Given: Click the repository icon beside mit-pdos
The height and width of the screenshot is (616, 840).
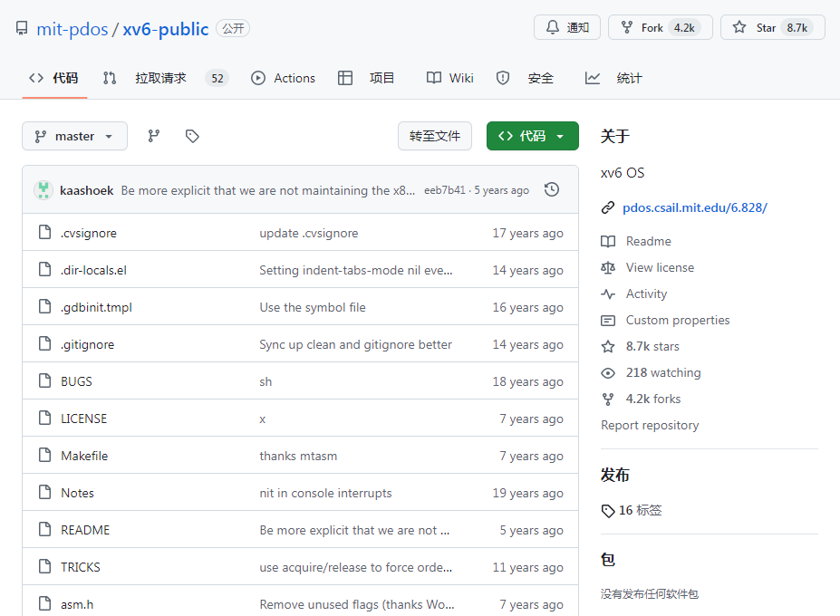Looking at the screenshot, I should click(22, 28).
